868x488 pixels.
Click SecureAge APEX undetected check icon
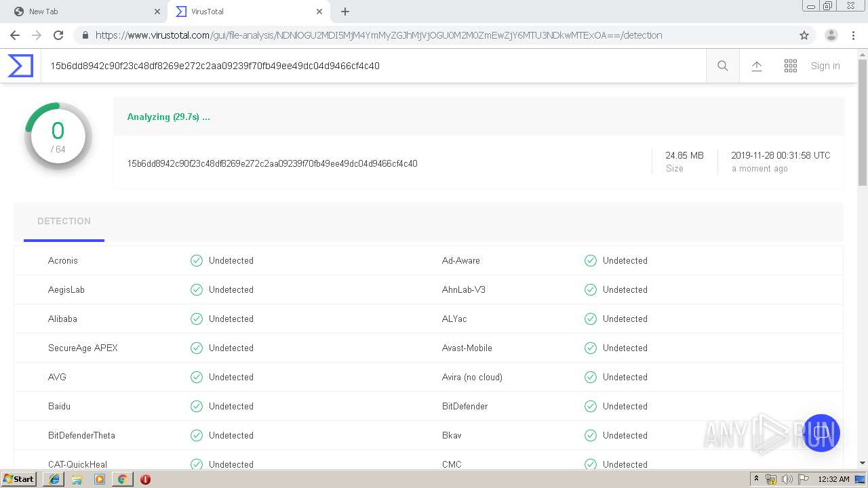[x=197, y=348]
